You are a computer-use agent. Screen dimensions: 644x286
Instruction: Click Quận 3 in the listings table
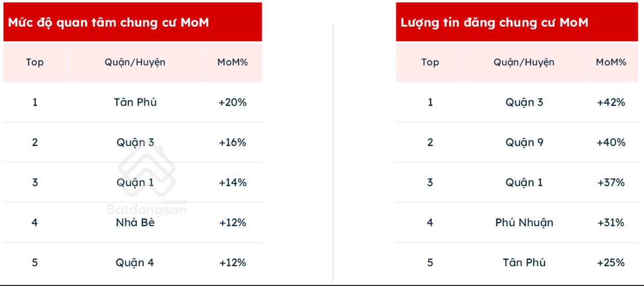click(x=524, y=102)
